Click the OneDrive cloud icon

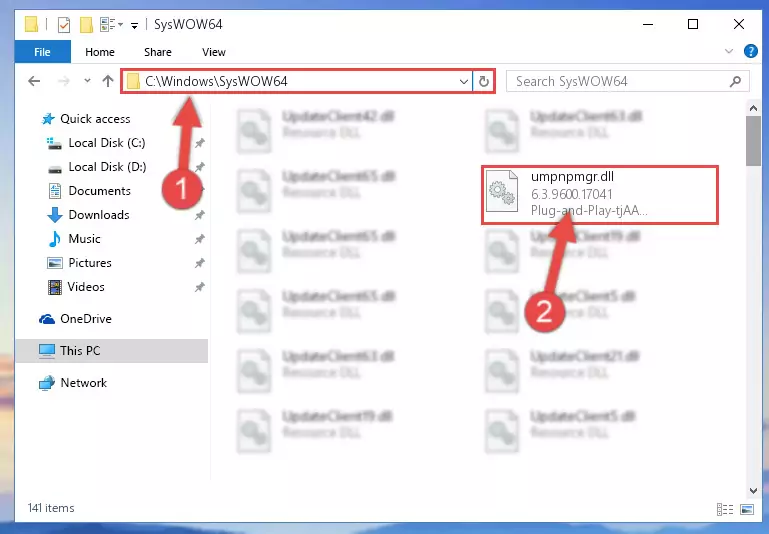[47, 319]
